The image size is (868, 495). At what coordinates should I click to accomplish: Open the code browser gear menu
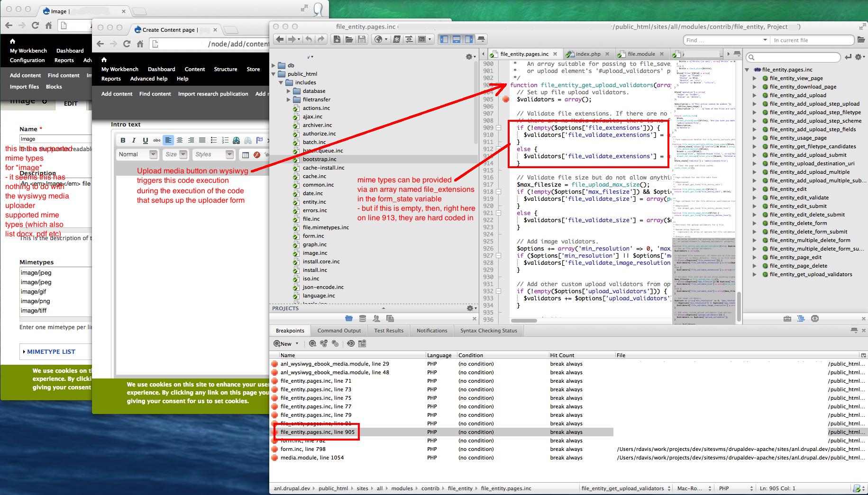(x=860, y=57)
